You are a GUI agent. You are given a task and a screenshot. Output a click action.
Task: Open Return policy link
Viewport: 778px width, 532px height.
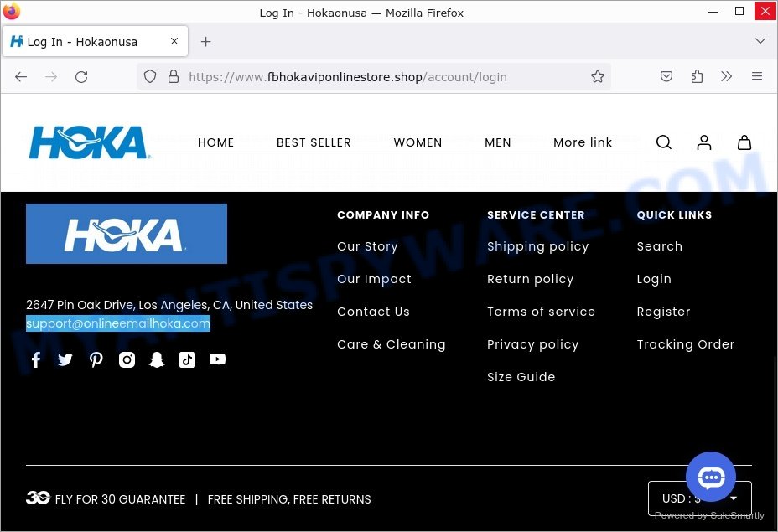[531, 279]
